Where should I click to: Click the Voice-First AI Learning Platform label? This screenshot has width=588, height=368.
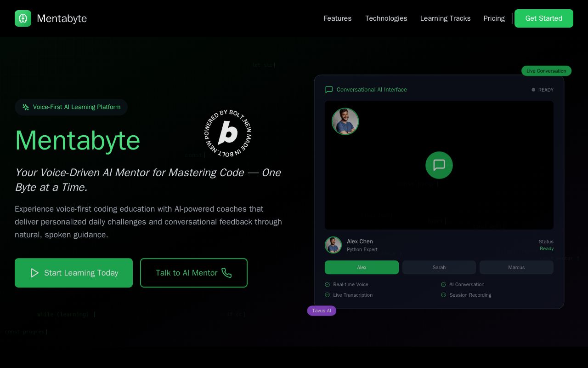click(77, 107)
